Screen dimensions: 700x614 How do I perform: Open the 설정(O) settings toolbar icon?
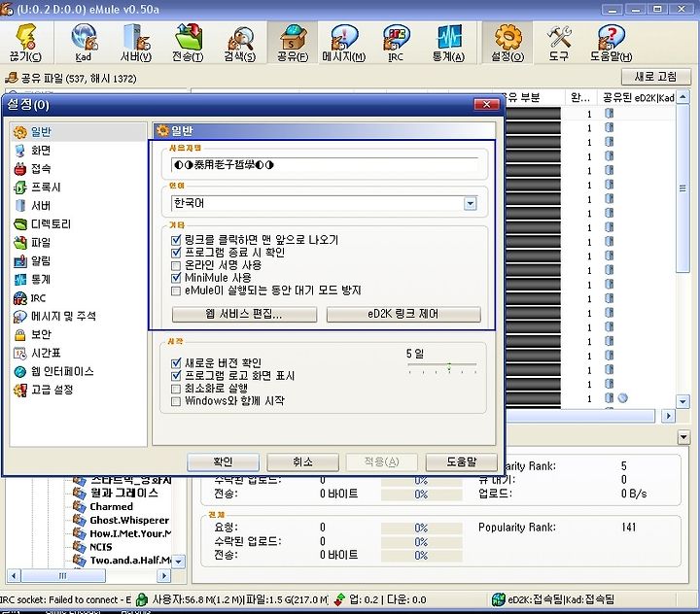pos(507,43)
